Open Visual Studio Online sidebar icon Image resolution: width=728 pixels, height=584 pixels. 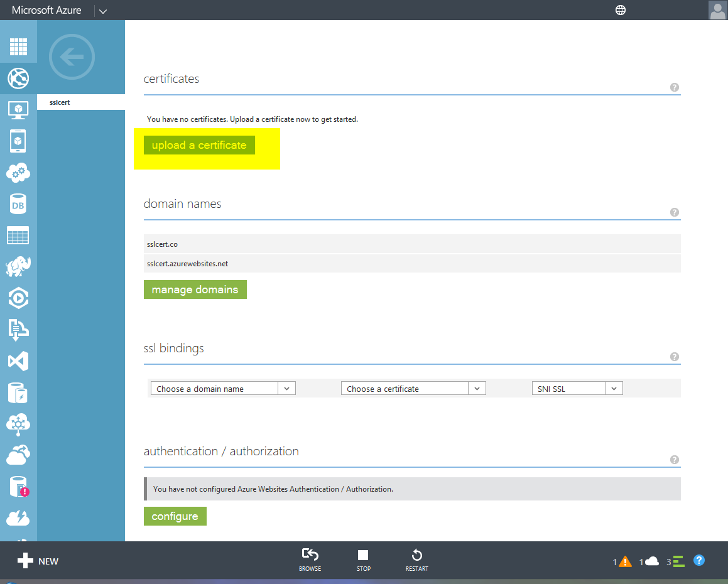coord(18,361)
